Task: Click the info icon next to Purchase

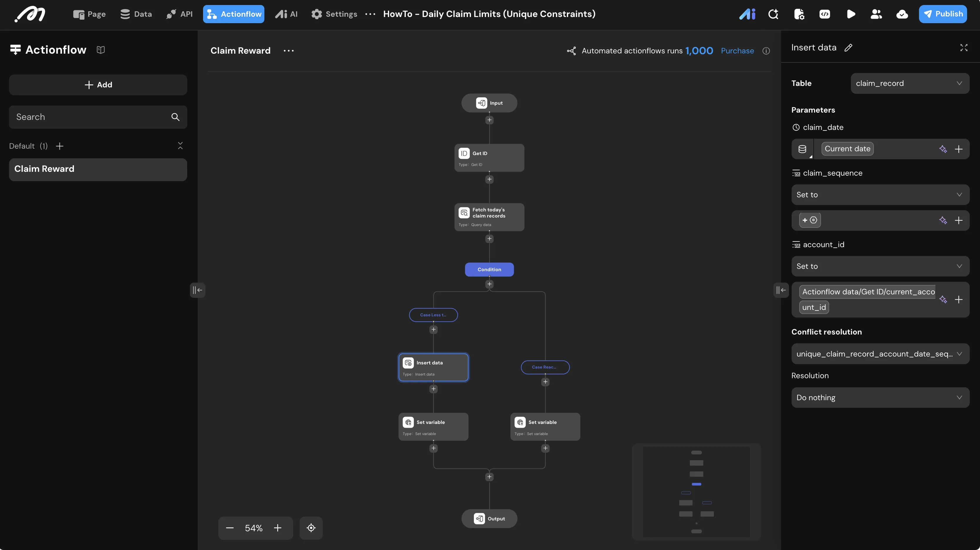Action: pyautogui.click(x=766, y=50)
